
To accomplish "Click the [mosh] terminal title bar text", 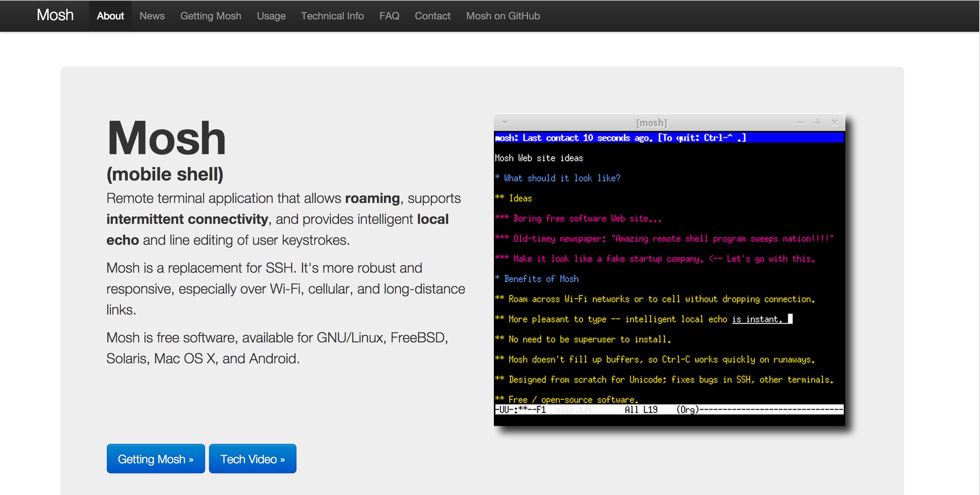I will (x=651, y=123).
